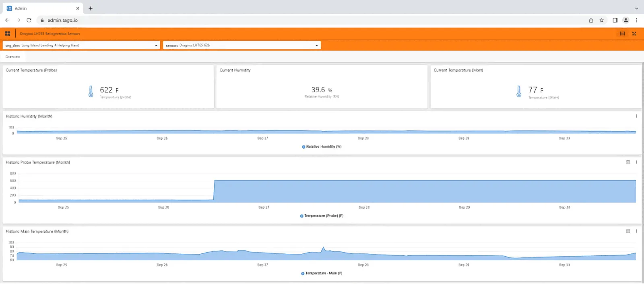Open calendar filter for Historic Main Temperature
The width and height of the screenshot is (644, 284).
628,231
